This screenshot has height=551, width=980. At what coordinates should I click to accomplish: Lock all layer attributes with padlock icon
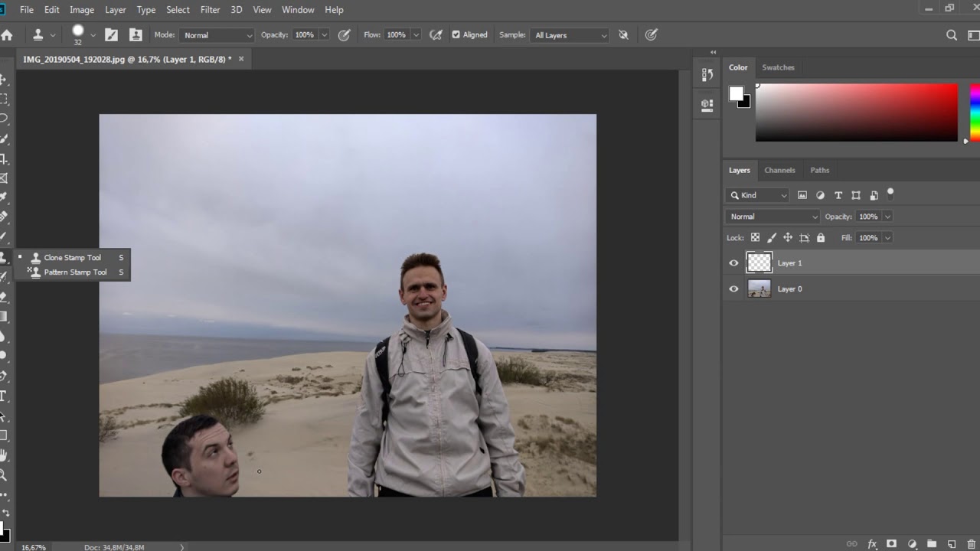[821, 238]
